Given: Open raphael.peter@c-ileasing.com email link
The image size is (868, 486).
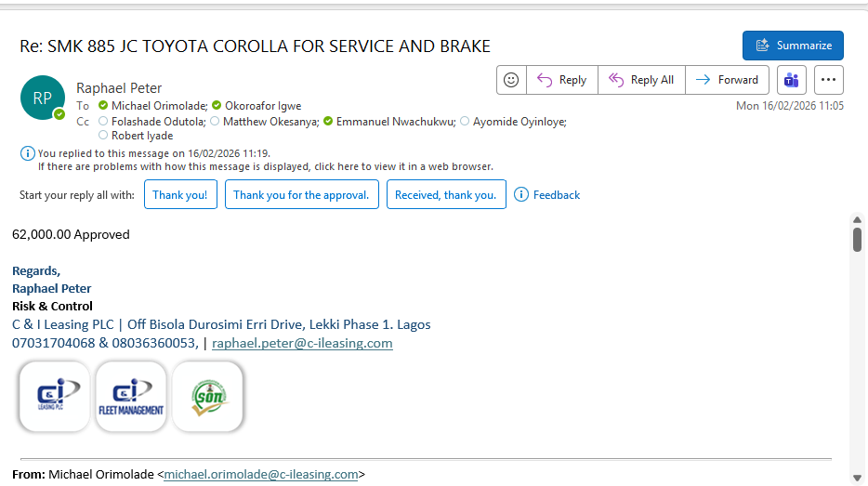Looking at the screenshot, I should click(x=302, y=343).
